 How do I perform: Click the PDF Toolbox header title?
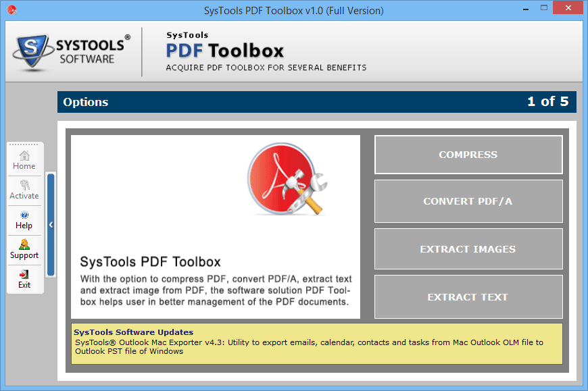pos(224,51)
